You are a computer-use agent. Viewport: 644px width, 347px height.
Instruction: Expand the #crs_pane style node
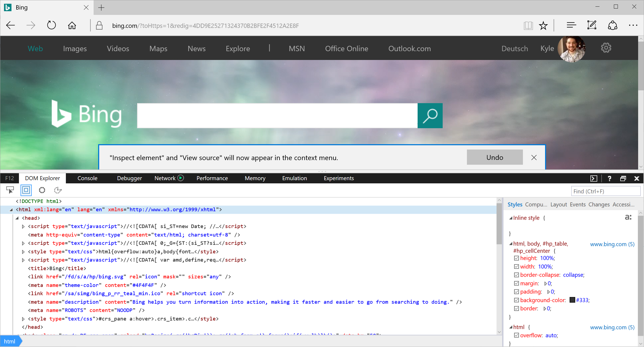23,319
